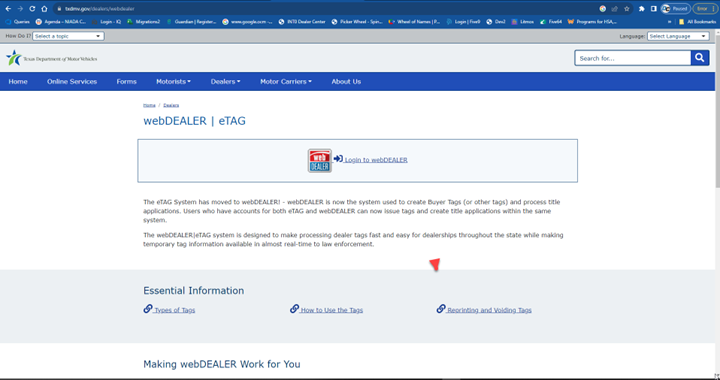Click the Home breadcrumb link
Screen dimensions: 720x380
149,105
